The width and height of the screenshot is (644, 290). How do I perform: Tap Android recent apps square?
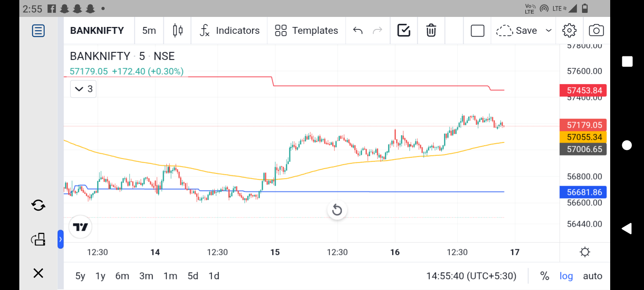click(x=627, y=62)
